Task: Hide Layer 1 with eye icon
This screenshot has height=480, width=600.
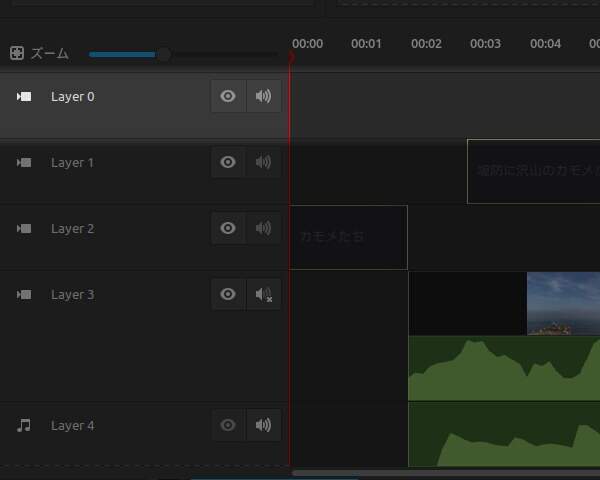Action: (x=228, y=163)
